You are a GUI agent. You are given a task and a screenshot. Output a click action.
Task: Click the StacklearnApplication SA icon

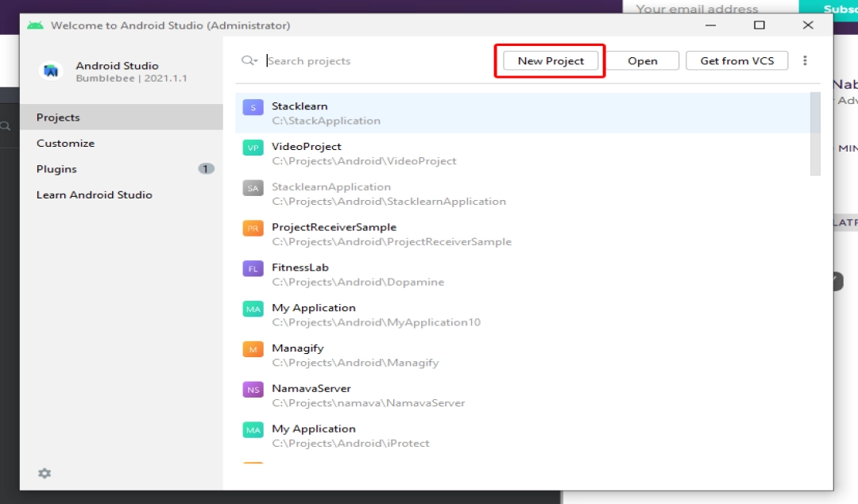(253, 188)
